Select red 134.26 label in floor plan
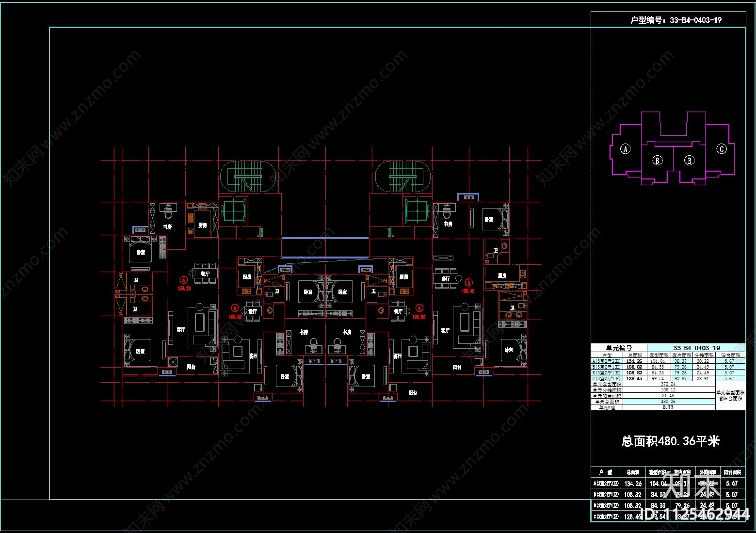Screen dimensions: 756x533 click(184, 289)
